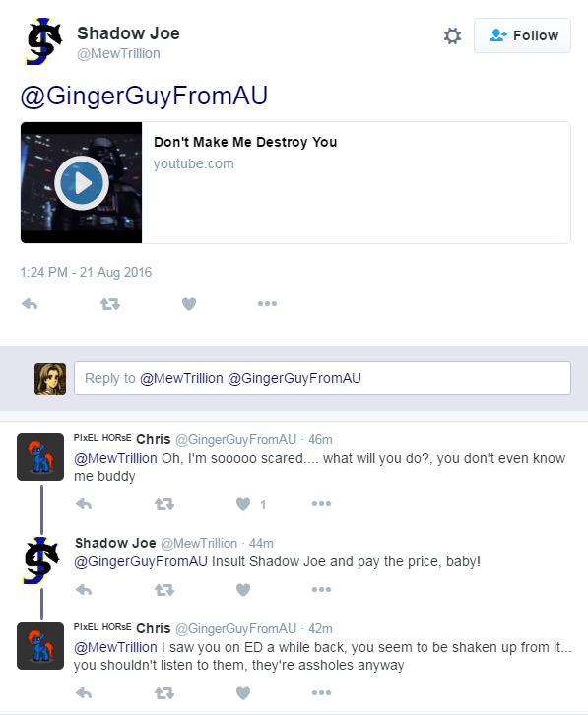This screenshot has height=715, width=588.
Task: Open more options on main tweet
Action: 267,303
